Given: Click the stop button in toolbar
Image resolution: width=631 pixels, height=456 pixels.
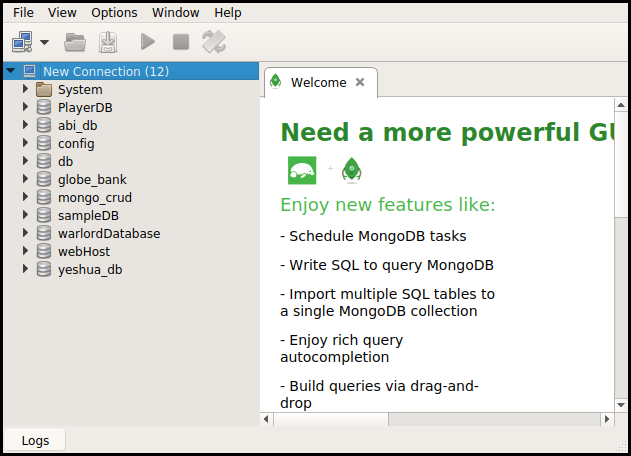Looking at the screenshot, I should tap(181, 42).
